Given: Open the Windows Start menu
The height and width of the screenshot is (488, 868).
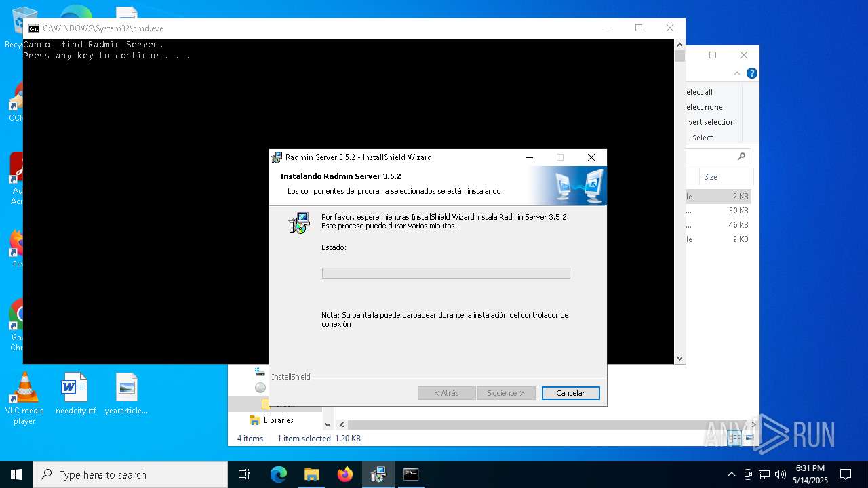Looking at the screenshot, I should [x=16, y=474].
